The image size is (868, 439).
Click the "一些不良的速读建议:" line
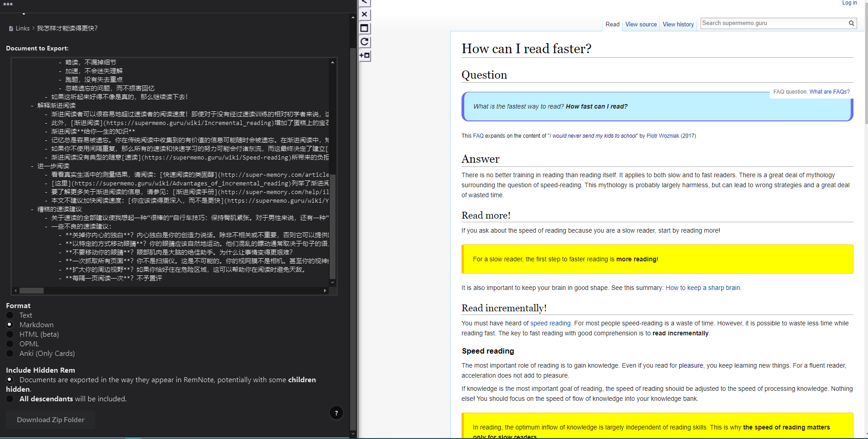(x=81, y=227)
